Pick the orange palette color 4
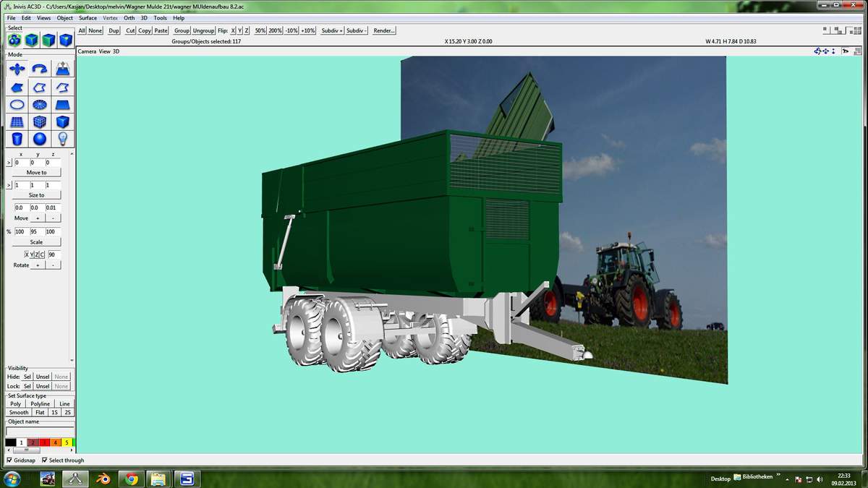This screenshot has height=488, width=868. [x=55, y=442]
